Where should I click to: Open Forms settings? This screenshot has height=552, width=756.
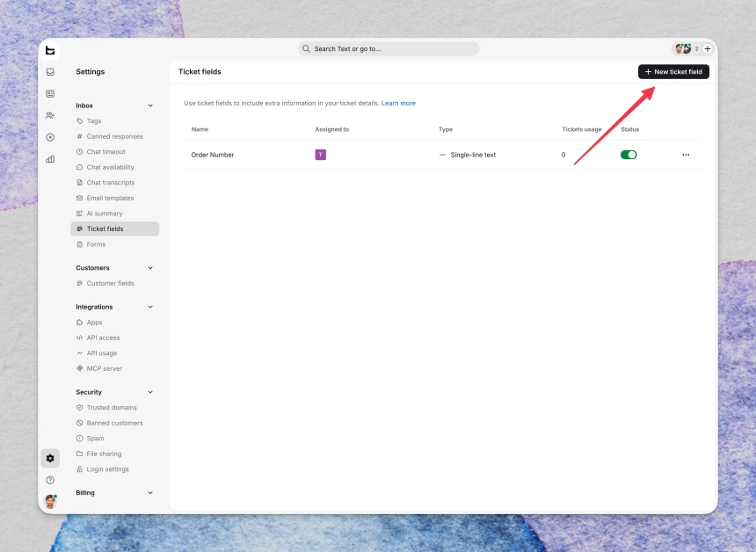(115, 244)
